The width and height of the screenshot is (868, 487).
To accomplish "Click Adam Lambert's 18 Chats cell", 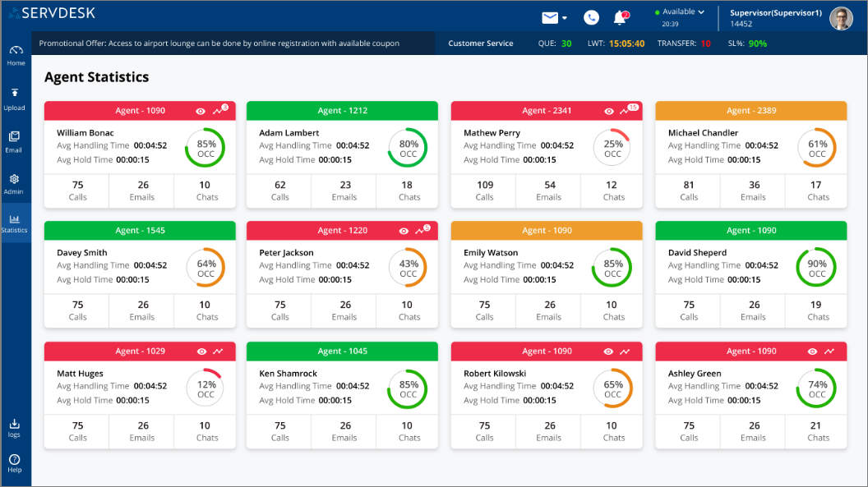I will click(x=409, y=191).
